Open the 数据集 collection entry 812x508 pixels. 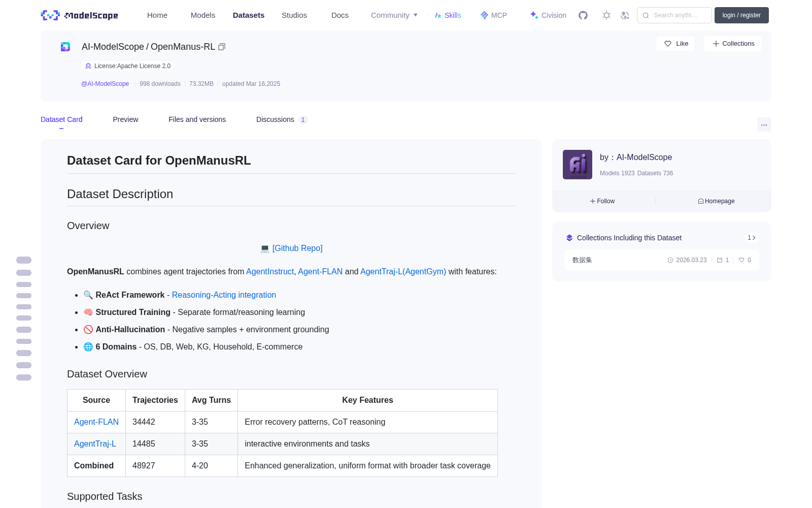pos(662,260)
